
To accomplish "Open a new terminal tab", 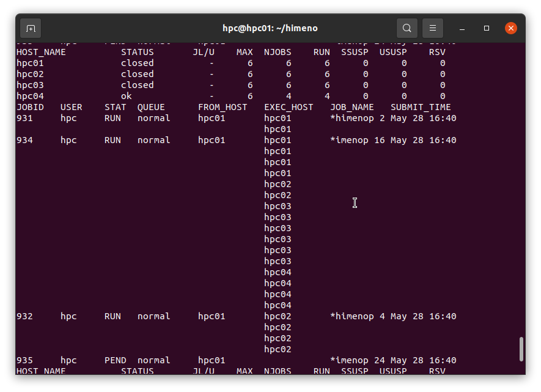I will 31,28.
